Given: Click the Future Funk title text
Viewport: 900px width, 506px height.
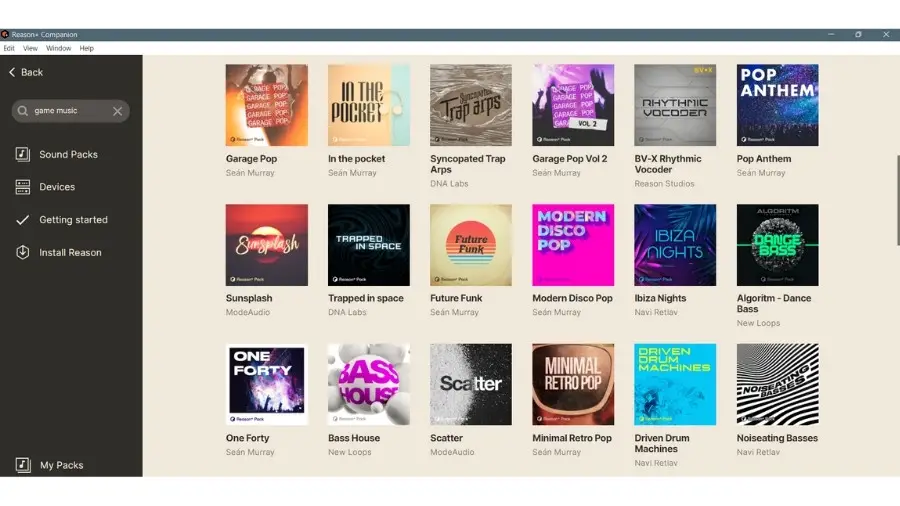Looking at the screenshot, I should (456, 298).
